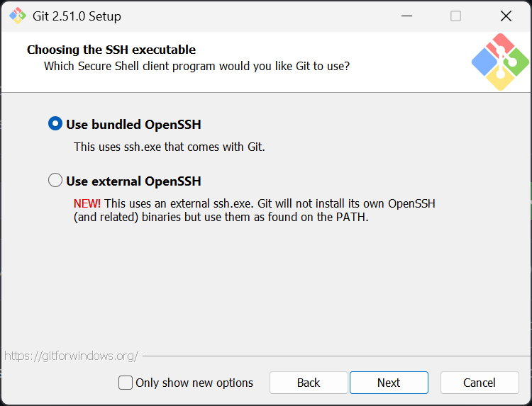Click the 'Use external OpenSSH' label text

(133, 181)
